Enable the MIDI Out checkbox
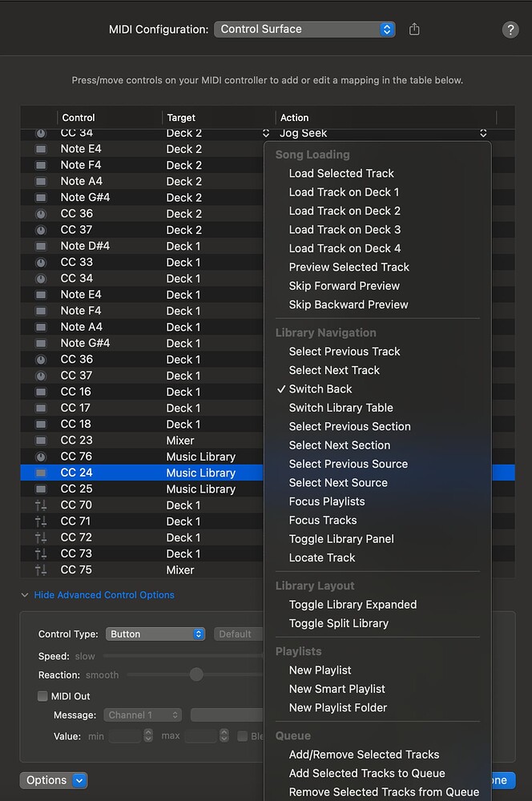Screen dimensions: 532x801 (42, 696)
